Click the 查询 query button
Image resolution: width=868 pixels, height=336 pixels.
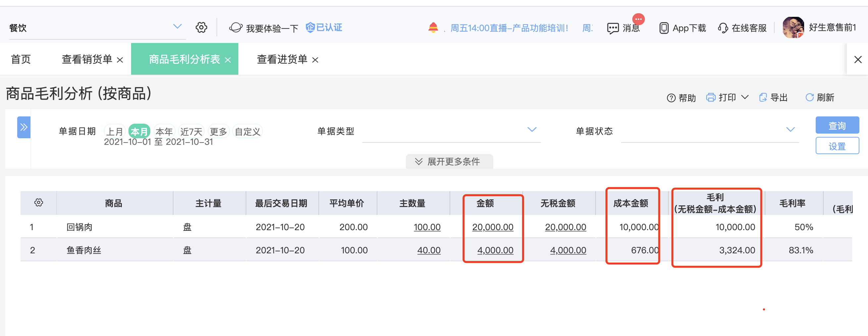tap(837, 126)
